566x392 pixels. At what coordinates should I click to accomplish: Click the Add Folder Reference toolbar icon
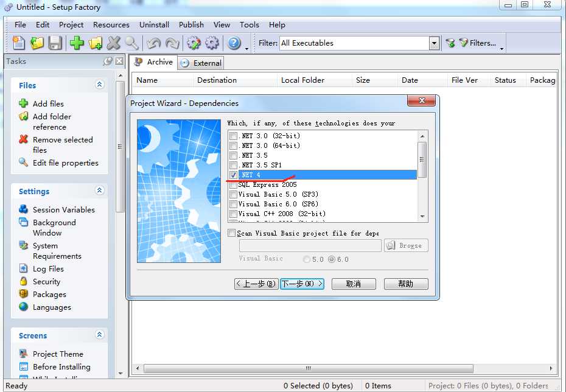tap(96, 43)
